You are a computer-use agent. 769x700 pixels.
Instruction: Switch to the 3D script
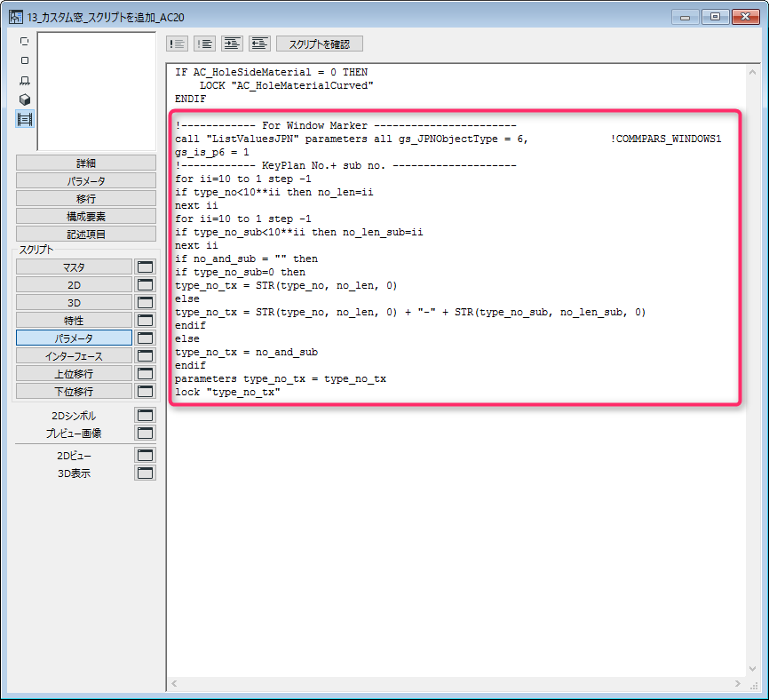pyautogui.click(x=74, y=302)
